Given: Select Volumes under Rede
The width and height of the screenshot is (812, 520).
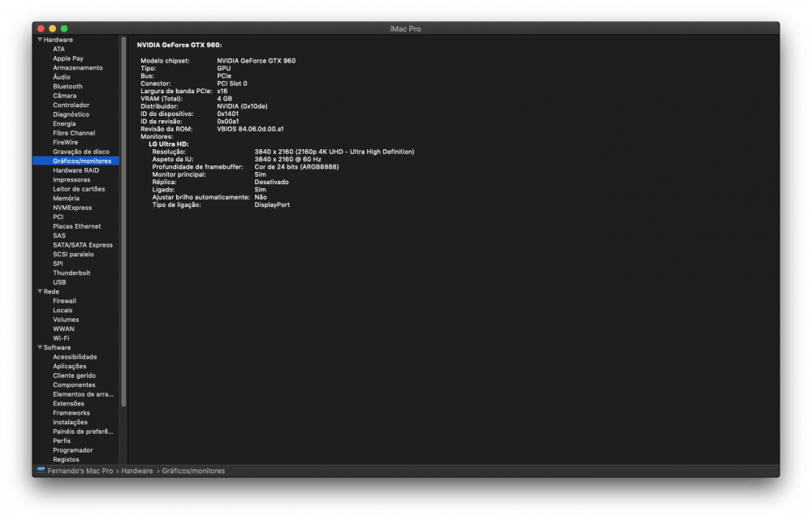Looking at the screenshot, I should click(x=66, y=320).
